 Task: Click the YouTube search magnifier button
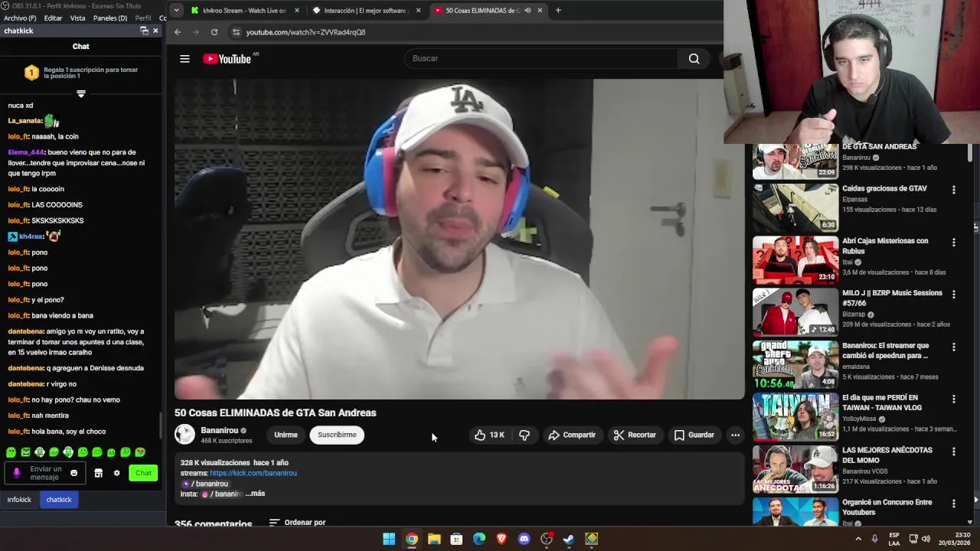coord(694,59)
